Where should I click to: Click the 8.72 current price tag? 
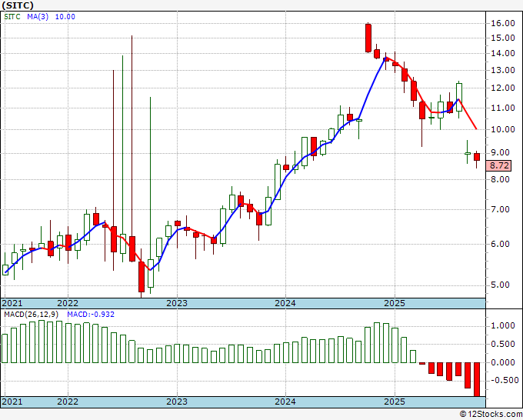point(499,165)
